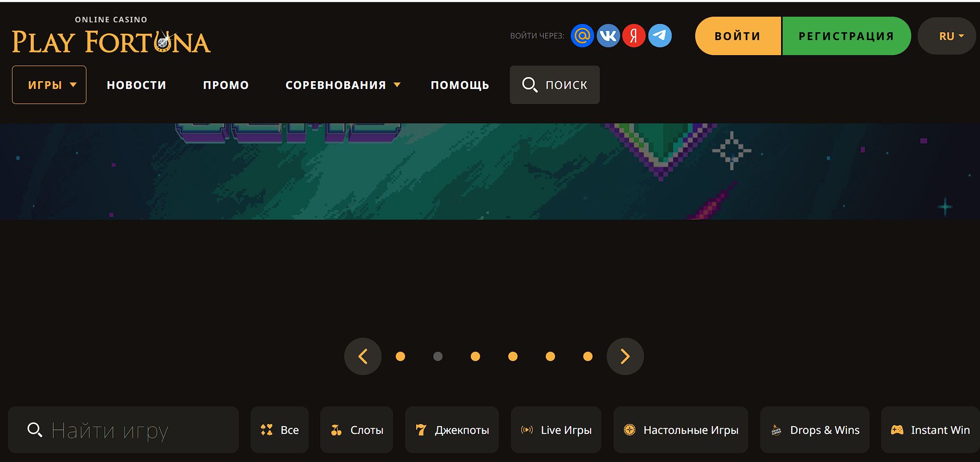Log in via Yandex icon
The height and width of the screenshot is (462, 980).
634,36
